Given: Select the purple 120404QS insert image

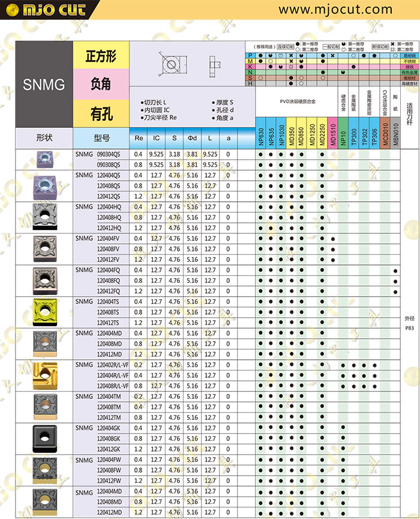Looking at the screenshot, I should pos(45,187).
